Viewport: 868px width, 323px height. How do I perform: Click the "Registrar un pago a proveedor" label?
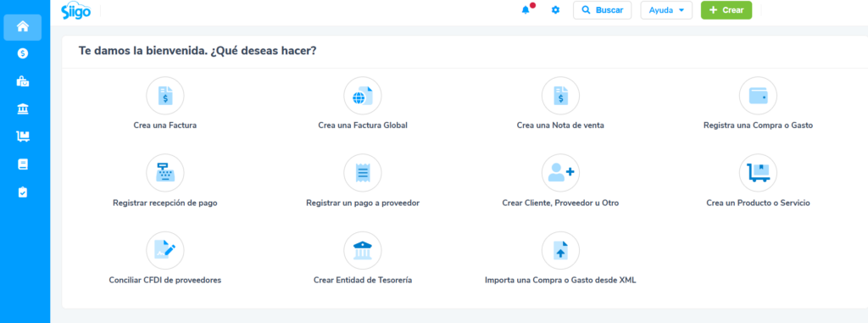point(363,203)
